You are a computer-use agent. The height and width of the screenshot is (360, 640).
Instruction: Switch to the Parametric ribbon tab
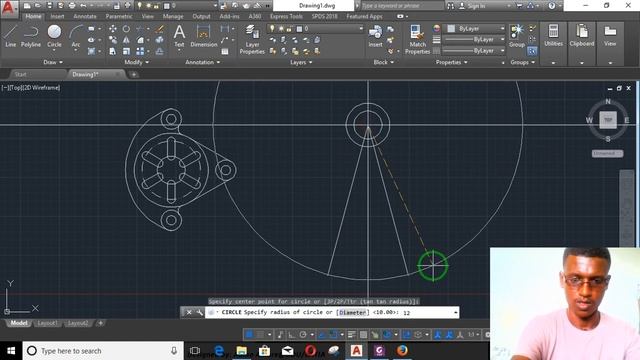(x=119, y=16)
